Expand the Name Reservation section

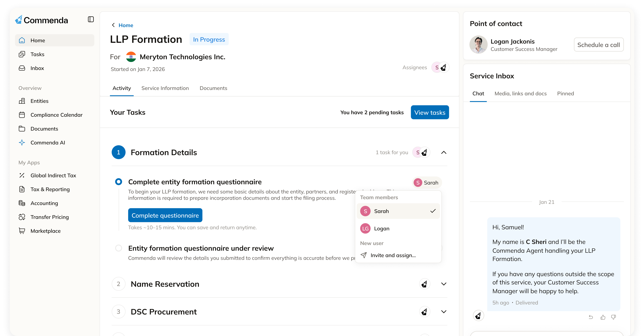pyautogui.click(x=444, y=284)
